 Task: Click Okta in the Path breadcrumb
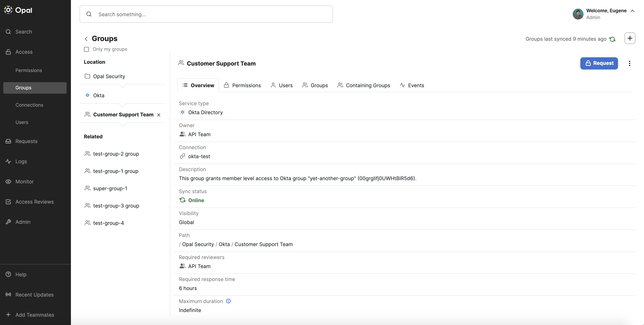224,244
